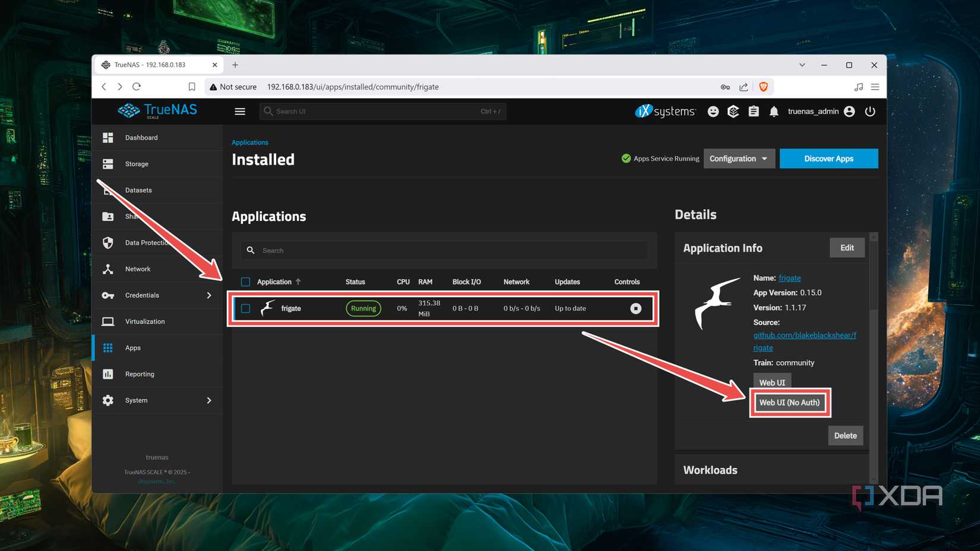Screen dimensions: 980x551
Task: Open the truenas_admin account menu
Action: coord(821,112)
